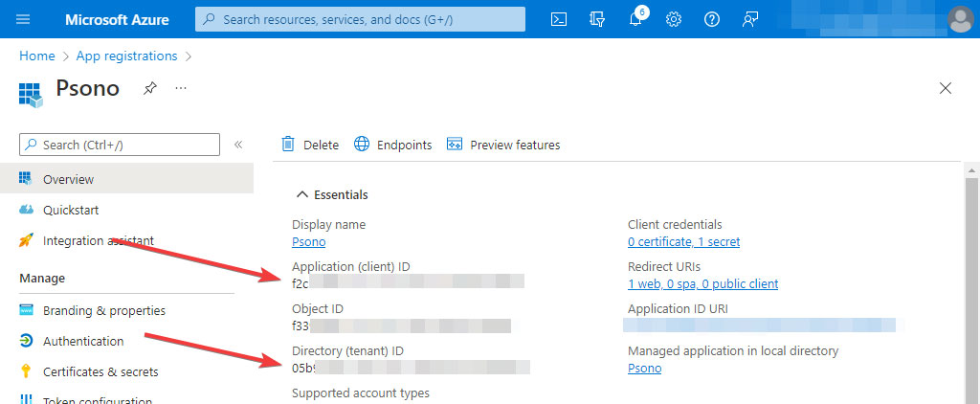Go to Home breadcrumb
The width and height of the screenshot is (980, 404).
click(37, 56)
